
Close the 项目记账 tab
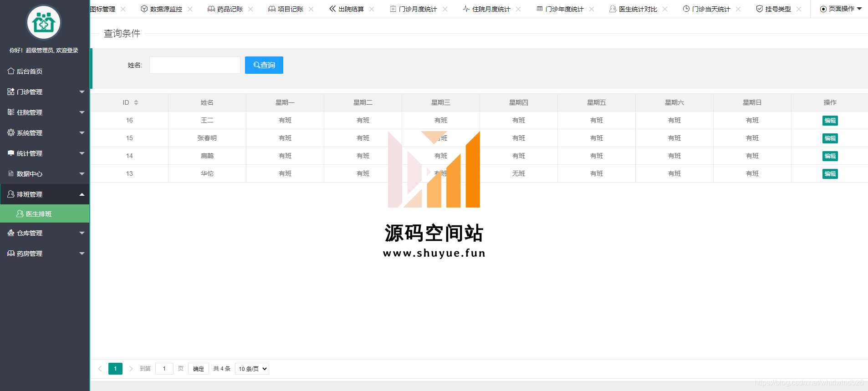point(311,9)
